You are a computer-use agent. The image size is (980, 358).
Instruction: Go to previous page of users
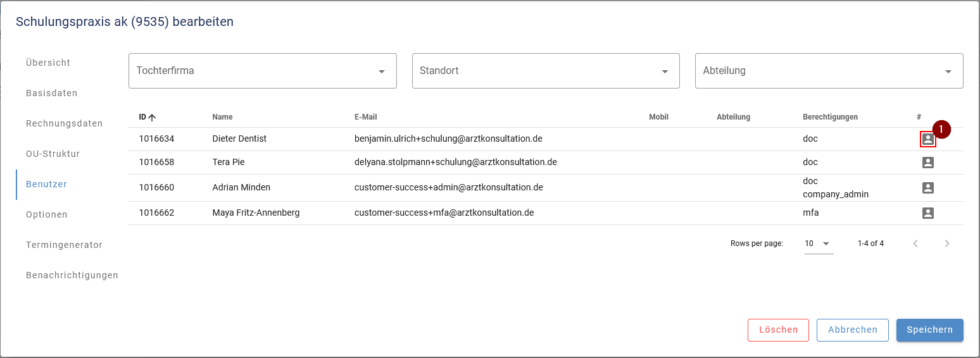tap(915, 244)
